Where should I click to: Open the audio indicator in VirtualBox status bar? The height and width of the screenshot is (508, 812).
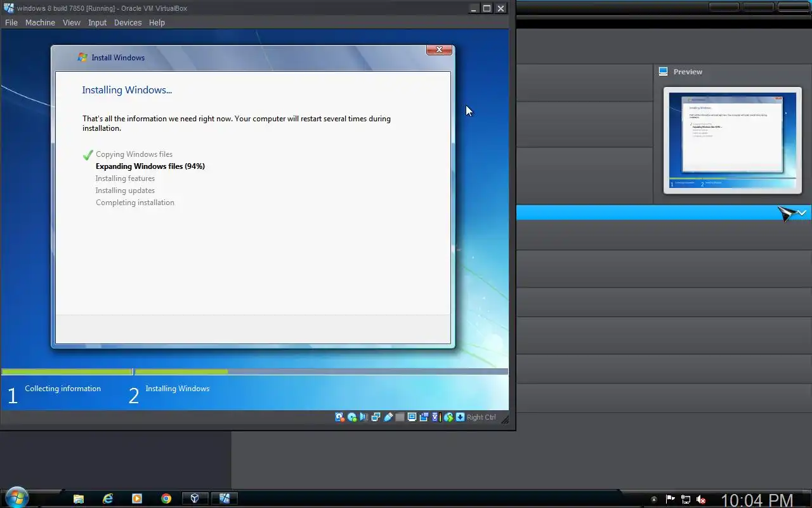pyautogui.click(x=363, y=417)
